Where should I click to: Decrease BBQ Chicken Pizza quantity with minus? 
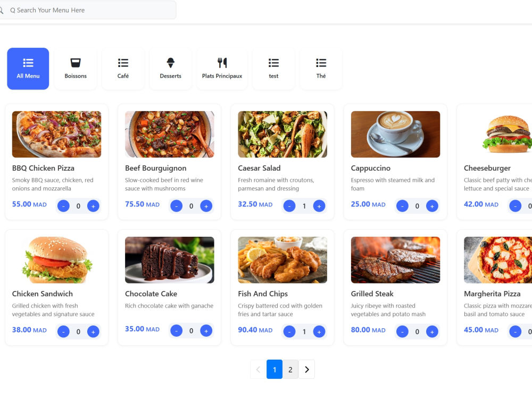[x=63, y=206]
